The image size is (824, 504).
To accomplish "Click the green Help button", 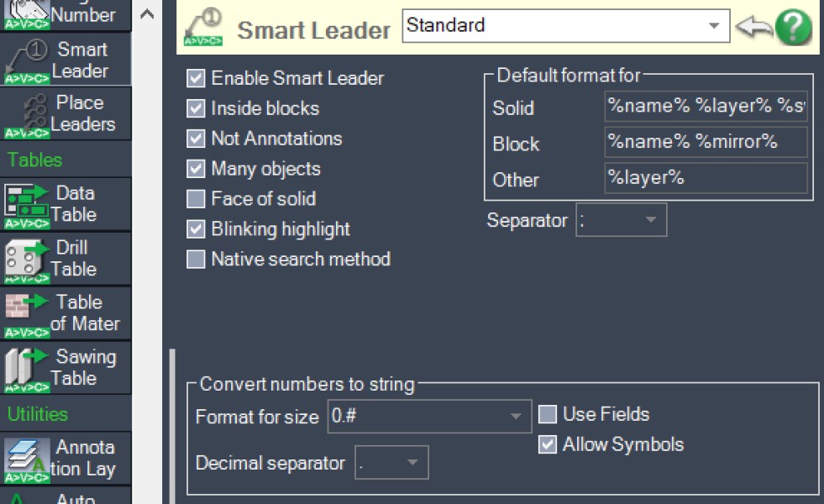I will click(794, 26).
